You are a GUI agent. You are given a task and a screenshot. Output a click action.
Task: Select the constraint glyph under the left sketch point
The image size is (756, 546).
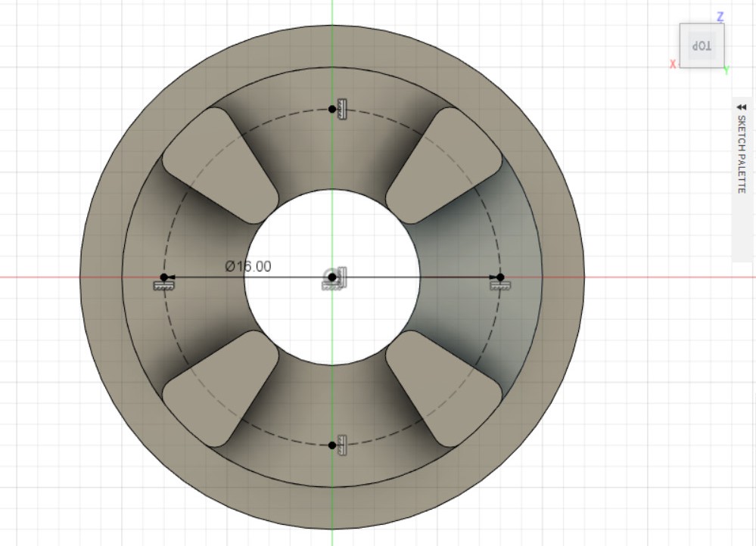(x=163, y=286)
